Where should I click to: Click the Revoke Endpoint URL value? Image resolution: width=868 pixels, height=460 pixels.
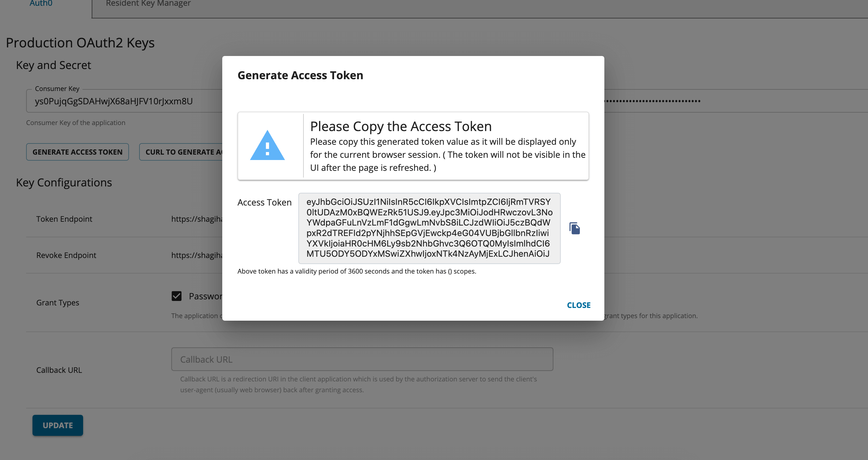(x=197, y=255)
